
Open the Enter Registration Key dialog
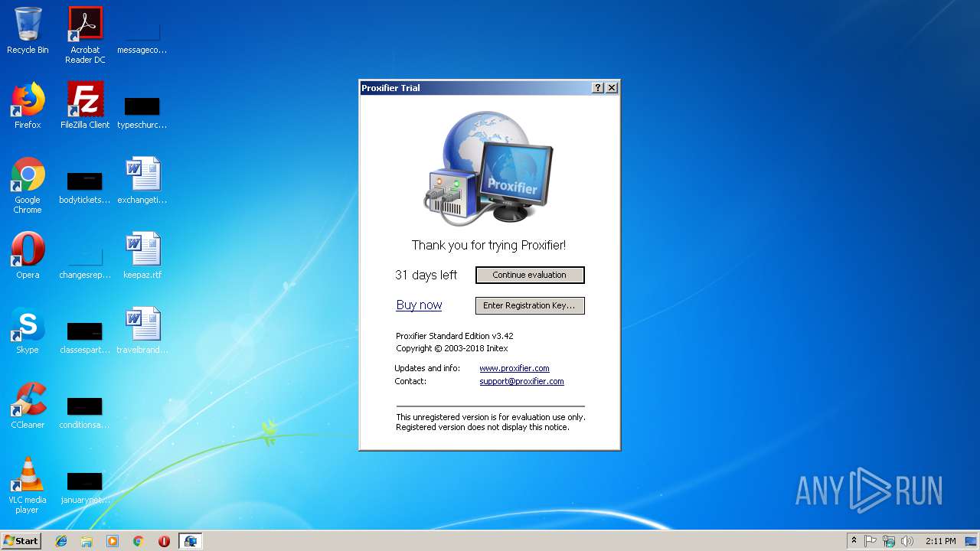[x=530, y=305]
